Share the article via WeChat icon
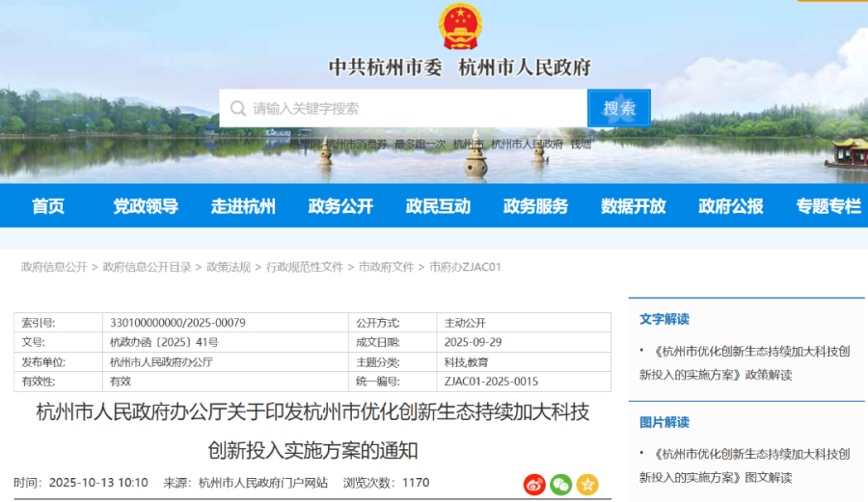The width and height of the screenshot is (868, 502). [561, 485]
